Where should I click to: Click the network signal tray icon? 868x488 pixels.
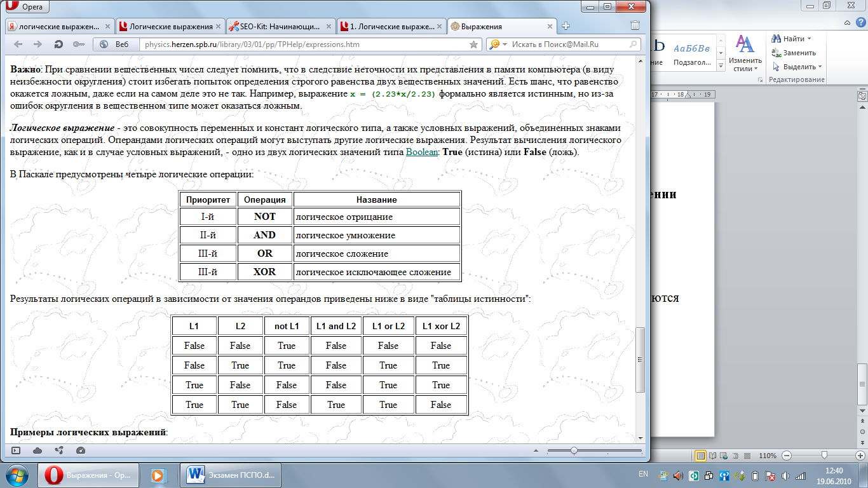click(801, 475)
